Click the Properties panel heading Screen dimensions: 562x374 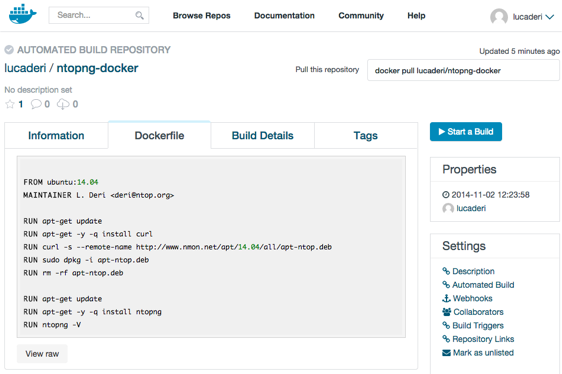tap(469, 169)
